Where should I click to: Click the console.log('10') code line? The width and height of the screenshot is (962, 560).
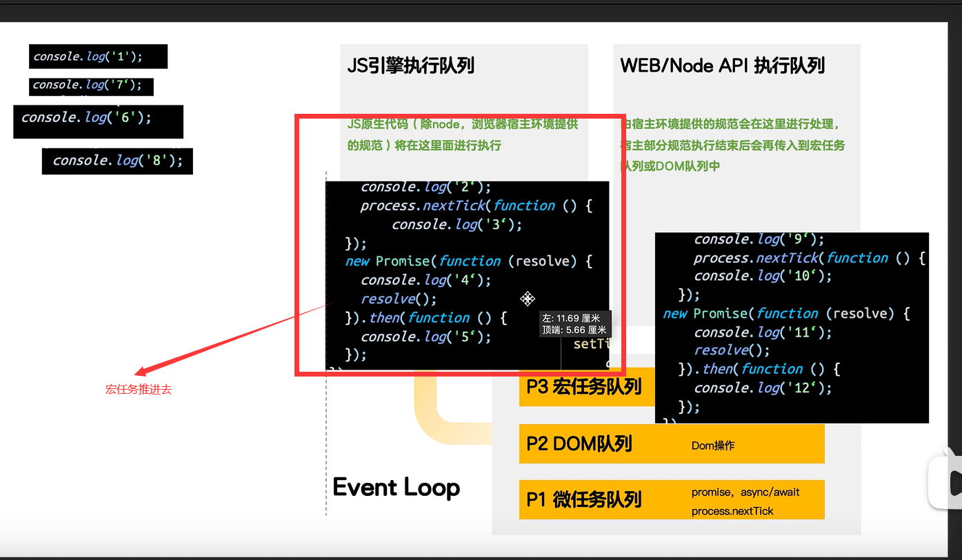pyautogui.click(x=763, y=276)
